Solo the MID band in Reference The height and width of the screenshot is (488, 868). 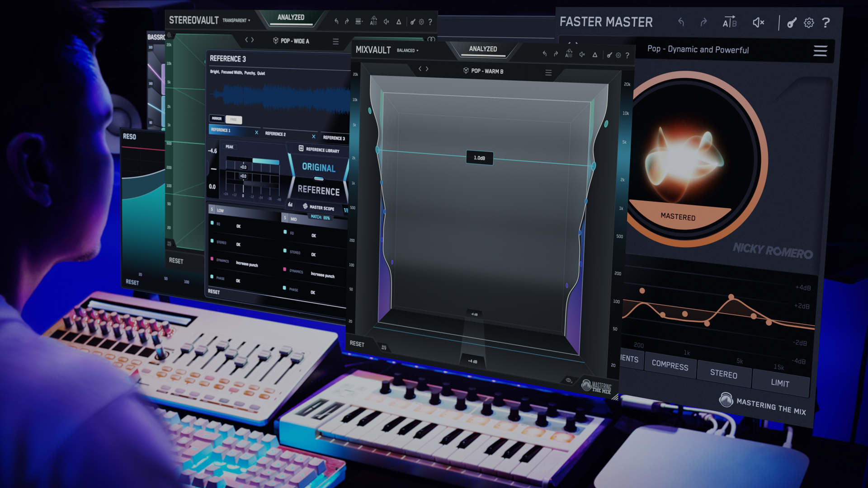[284, 218]
